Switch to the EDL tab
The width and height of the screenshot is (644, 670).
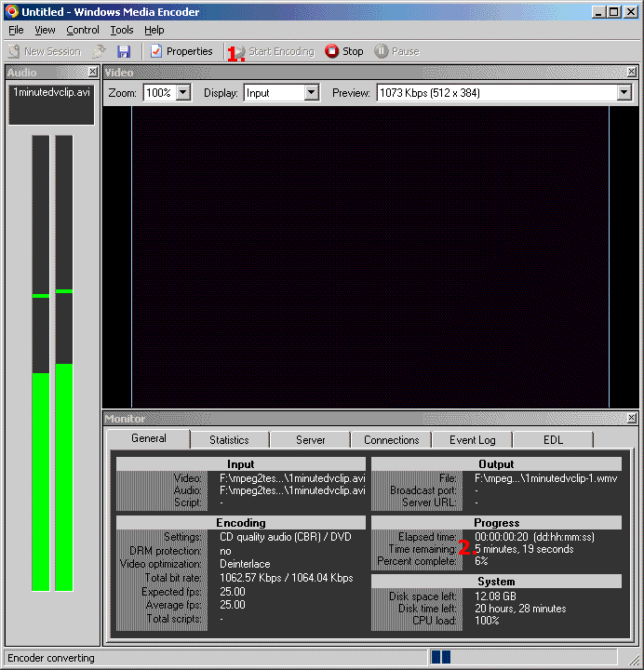pyautogui.click(x=554, y=439)
